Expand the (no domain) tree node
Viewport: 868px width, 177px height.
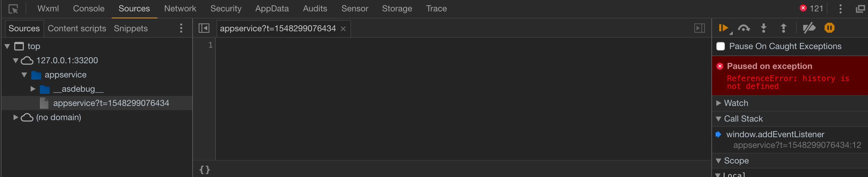[16, 117]
